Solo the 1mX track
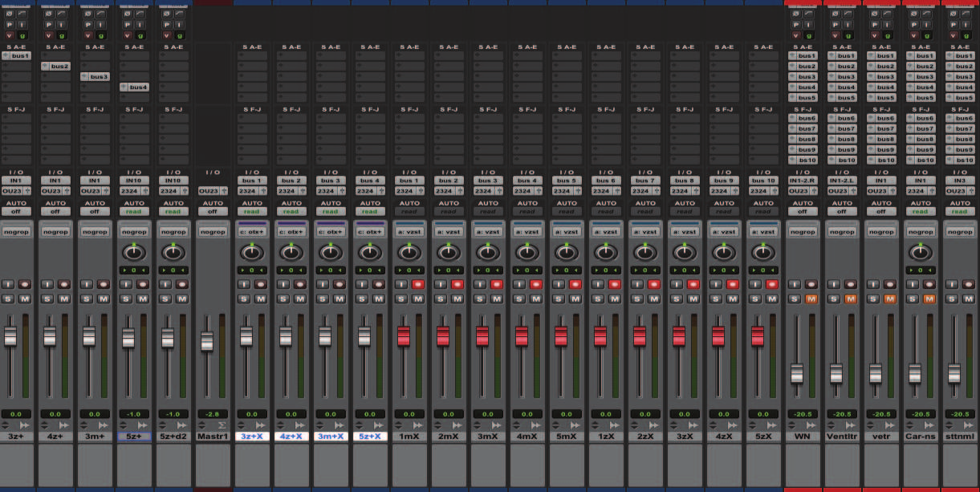Viewport: 980px width, 492px height. click(x=403, y=299)
